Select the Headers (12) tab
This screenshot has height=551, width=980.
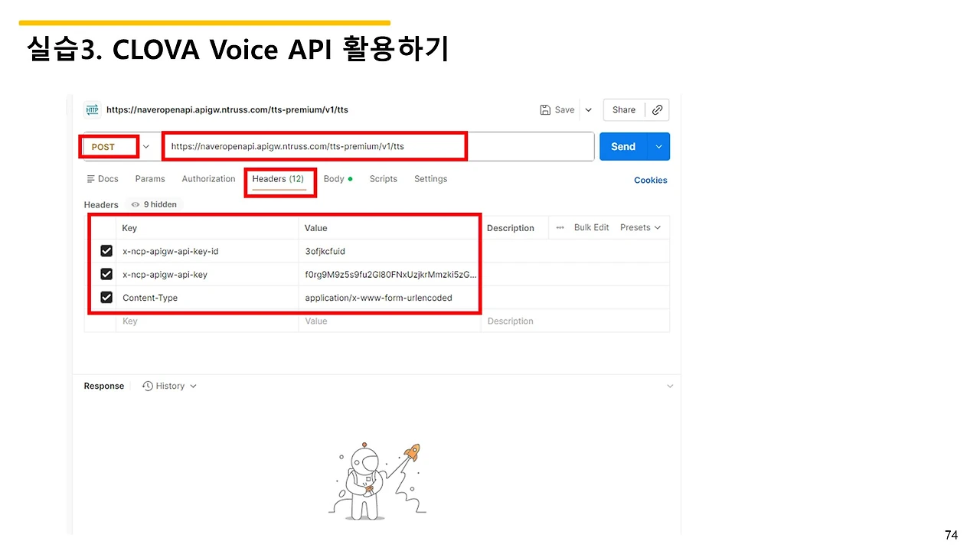(279, 179)
